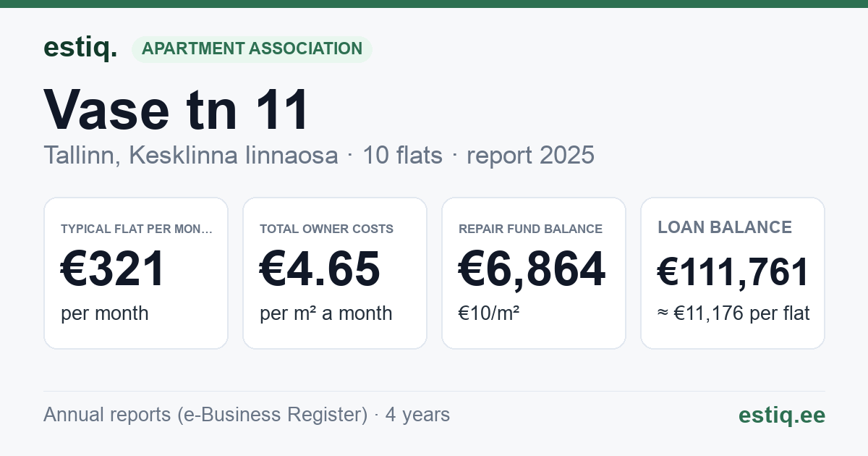
Task: Click the REPAIR FUND BALANCE label
Action: 530,229
